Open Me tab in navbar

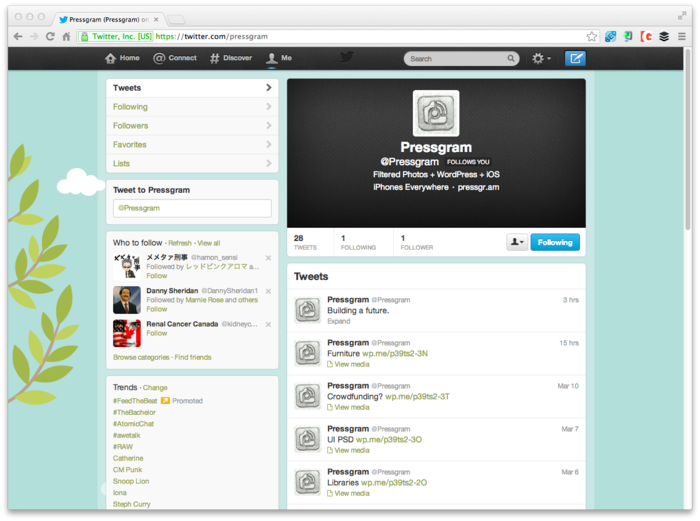click(279, 58)
